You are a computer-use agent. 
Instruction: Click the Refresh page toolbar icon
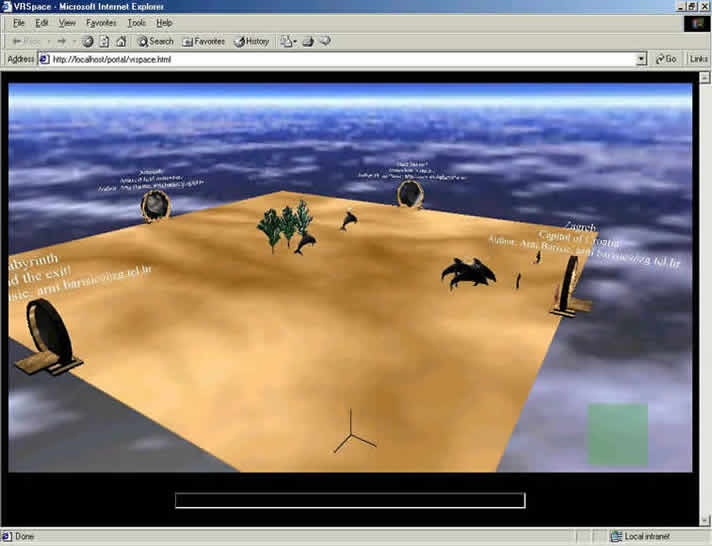tap(104, 41)
